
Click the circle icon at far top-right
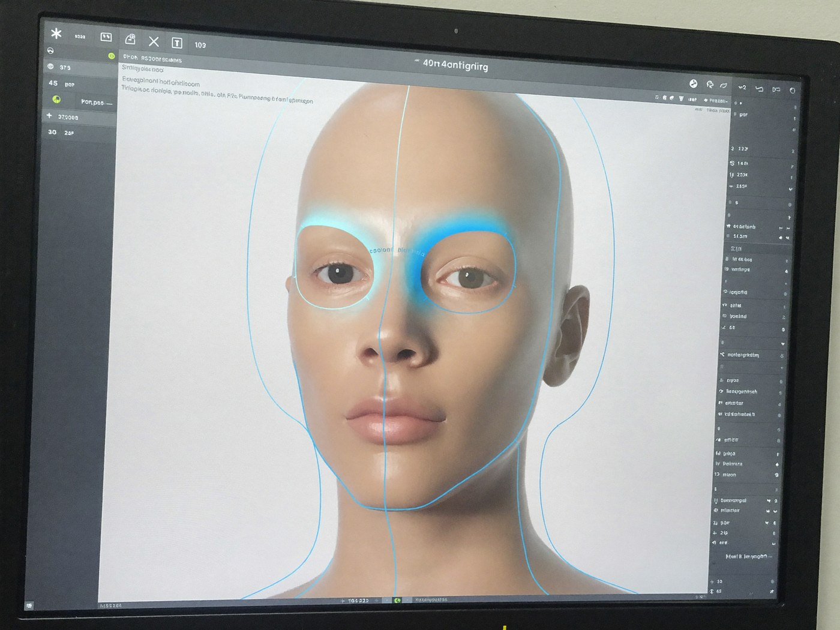point(792,91)
